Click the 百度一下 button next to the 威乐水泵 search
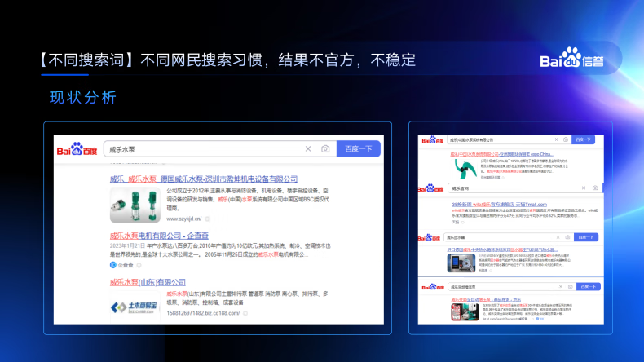Screen dimensions: 644x362 [x=359, y=148]
